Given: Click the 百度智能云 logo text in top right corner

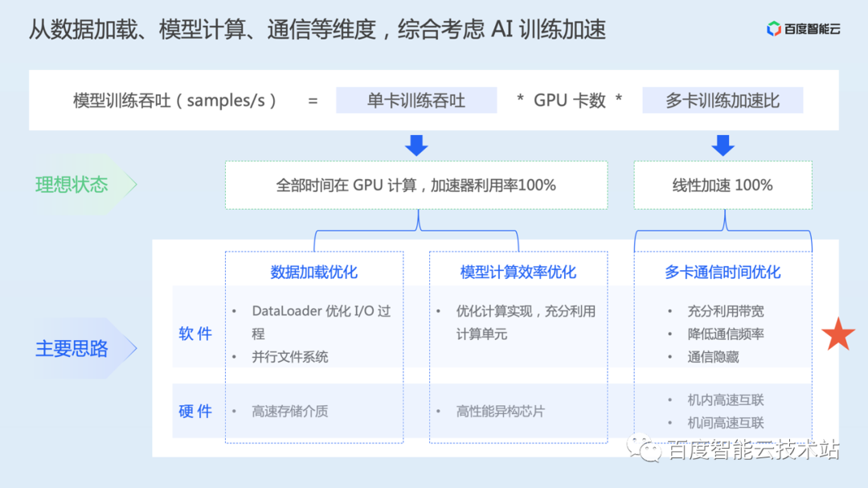Looking at the screenshot, I should point(812,26).
